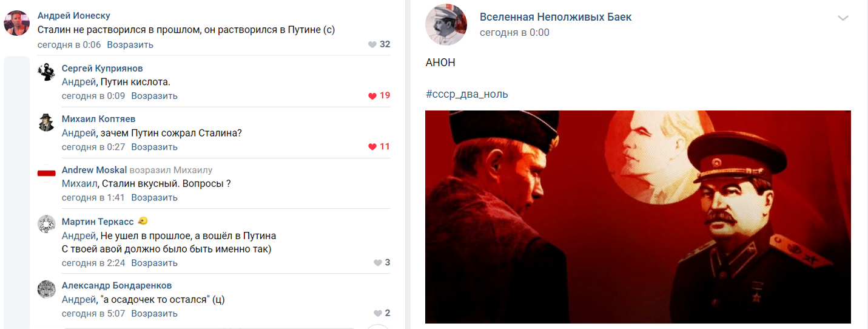View Михаил Коптяев's avatar
Screen dimensions: 868x329
tap(47, 123)
